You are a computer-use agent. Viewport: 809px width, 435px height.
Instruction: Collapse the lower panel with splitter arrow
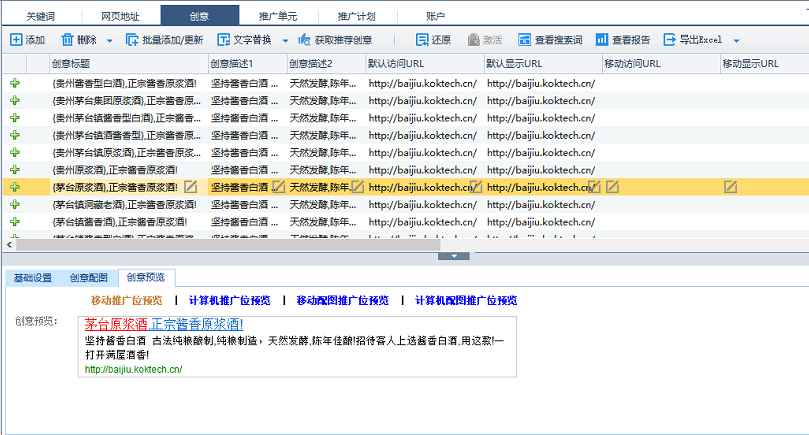pos(454,256)
